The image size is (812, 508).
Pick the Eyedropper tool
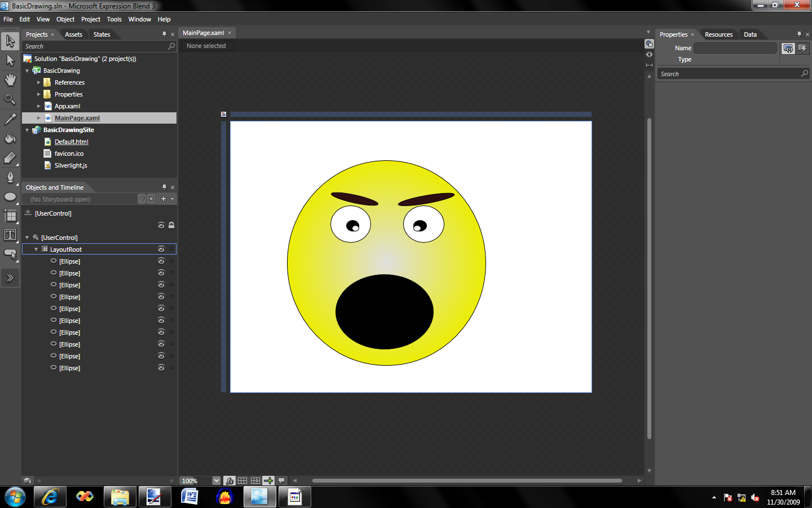10,119
